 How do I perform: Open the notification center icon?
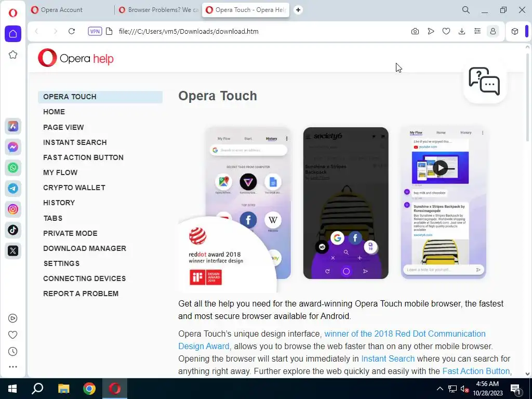(x=515, y=389)
